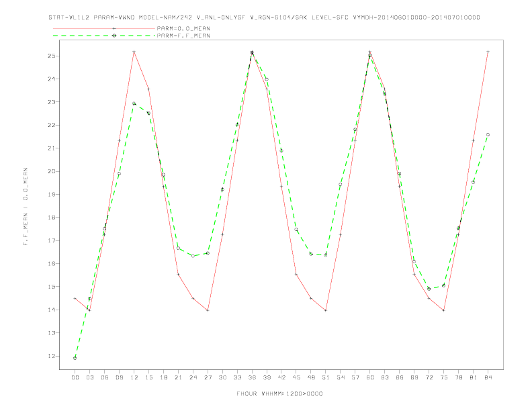Image resolution: width=532 pixels, height=411 pixels.
Task: Click x-axis hour label 63
Action: pyautogui.click(x=385, y=377)
